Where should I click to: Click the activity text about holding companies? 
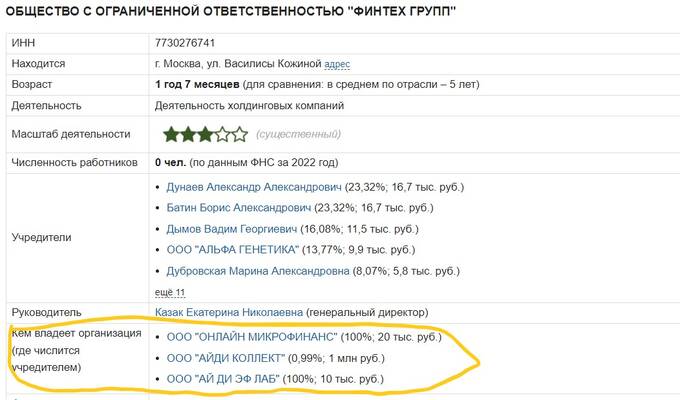[x=249, y=105]
